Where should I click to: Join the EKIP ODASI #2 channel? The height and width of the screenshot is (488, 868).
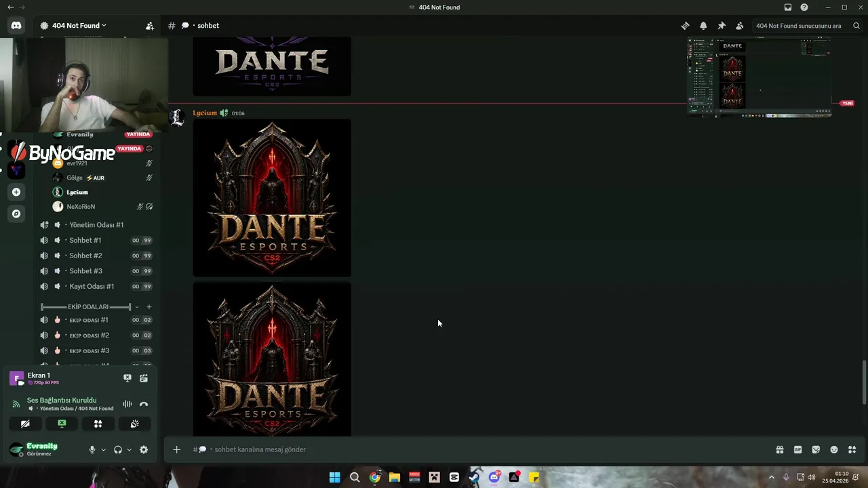click(96, 335)
